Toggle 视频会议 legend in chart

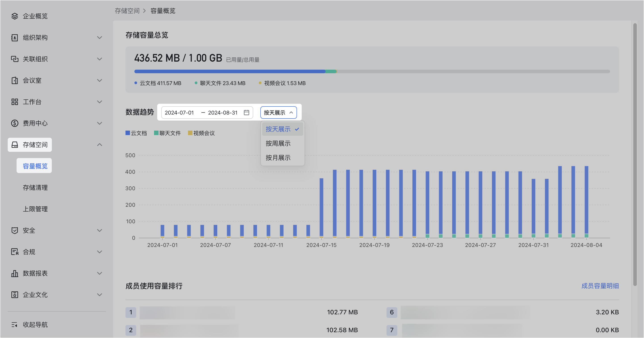[x=201, y=133]
